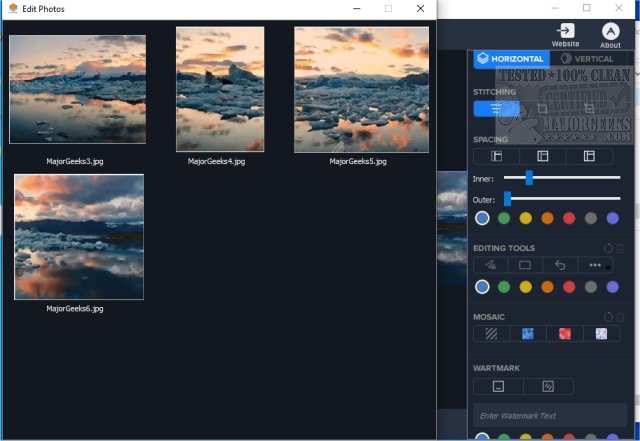
Task: Choose the blue pixel mosaic style
Action: [529, 334]
